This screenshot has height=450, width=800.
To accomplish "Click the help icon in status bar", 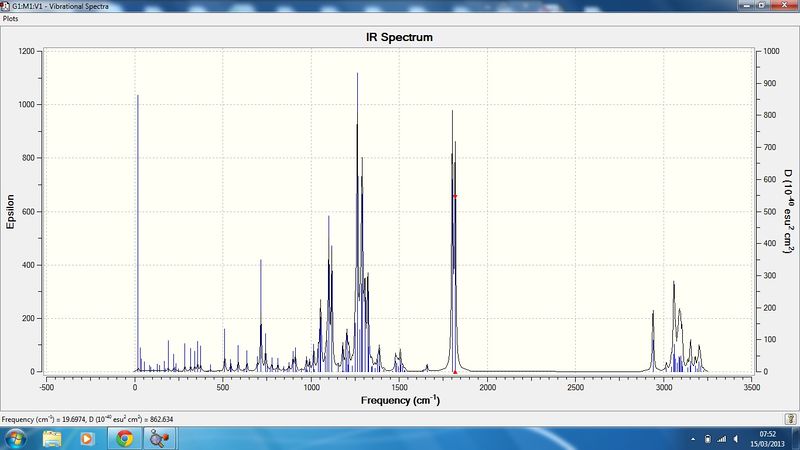I will tap(790, 419).
